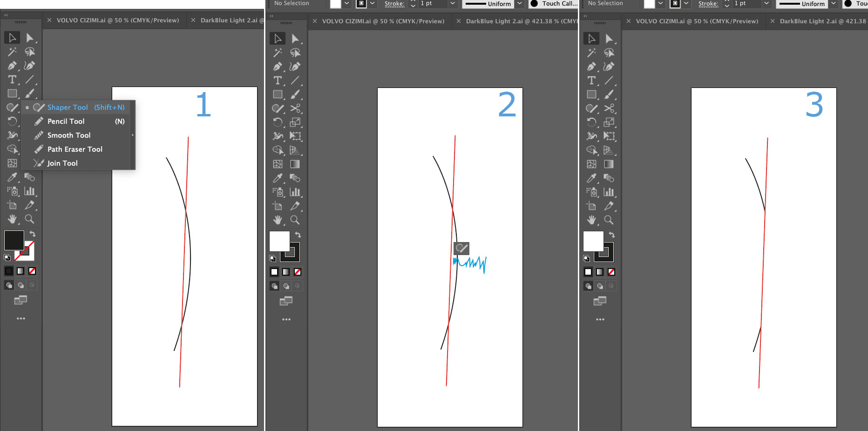Grab the Hand tool
Viewport: 868px width, 431px height.
(x=12, y=219)
